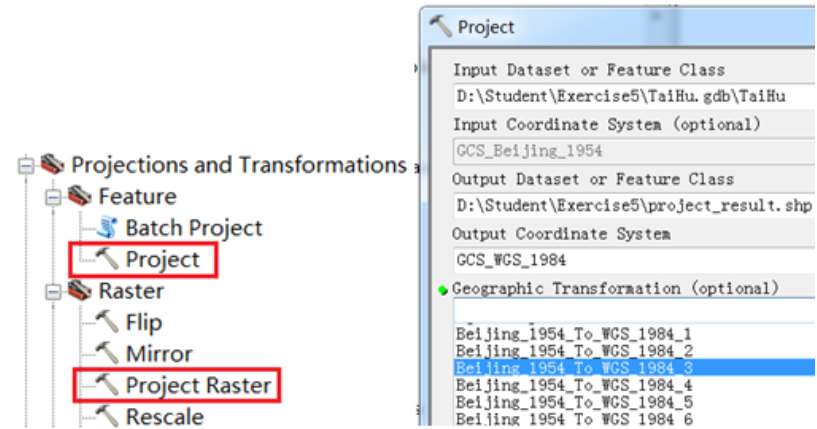817x429 pixels.
Task: Click the Flip tool hammer icon
Action: (107, 321)
